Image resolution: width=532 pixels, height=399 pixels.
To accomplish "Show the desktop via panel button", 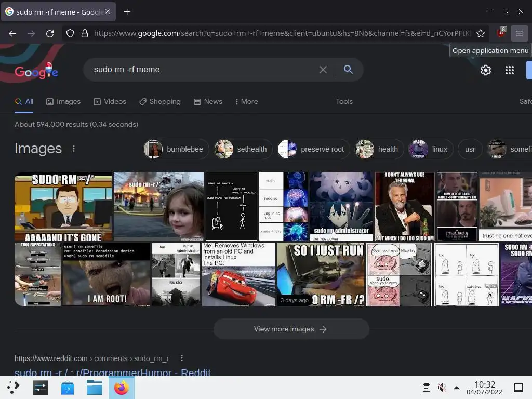I will pyautogui.click(x=518, y=388).
